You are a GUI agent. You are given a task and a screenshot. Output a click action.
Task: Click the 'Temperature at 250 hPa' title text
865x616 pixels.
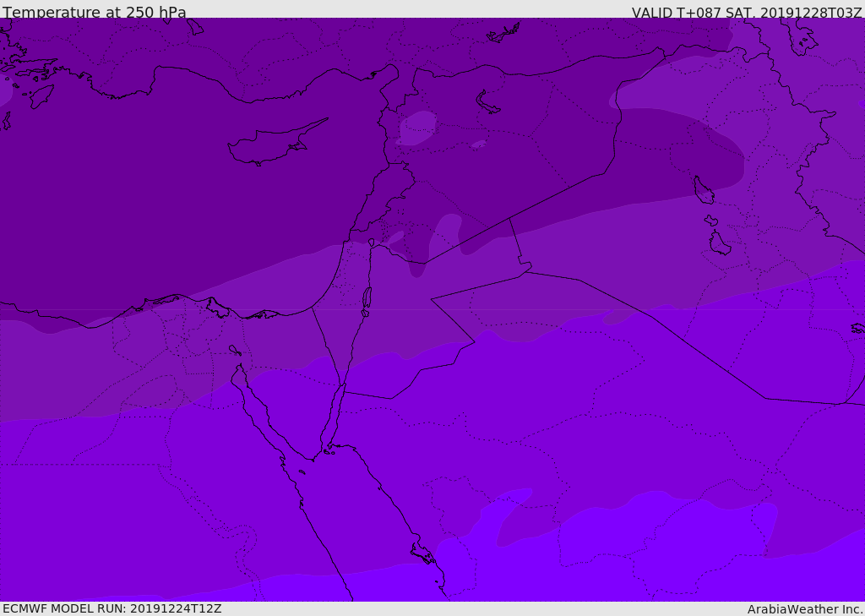point(95,12)
